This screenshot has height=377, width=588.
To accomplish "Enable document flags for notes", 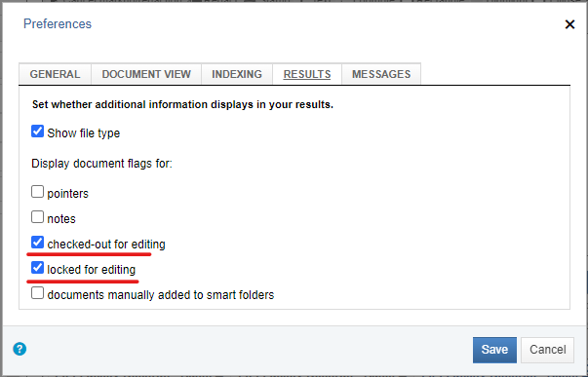I will pyautogui.click(x=37, y=216).
